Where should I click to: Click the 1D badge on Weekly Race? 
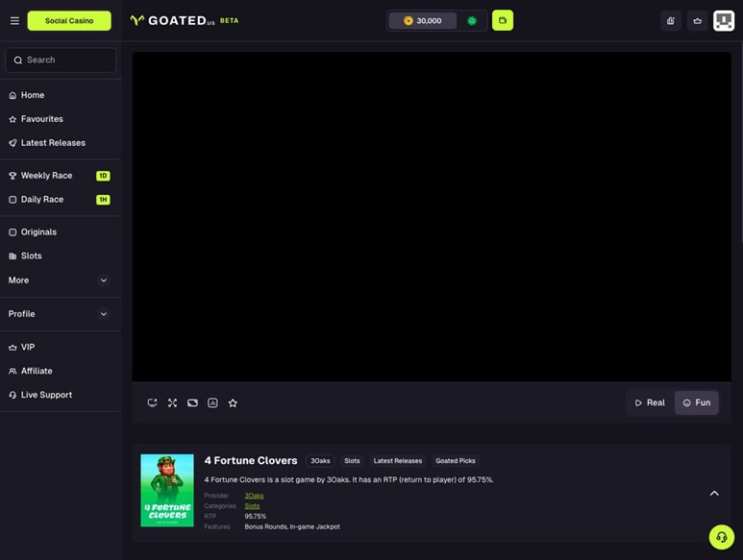coord(103,176)
